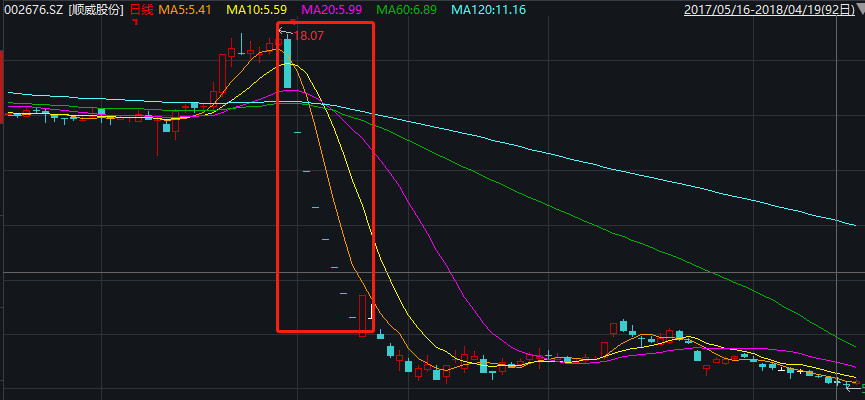This screenshot has width=865, height=400.
Task: Click the MA120:11.16 indicator label
Action: coord(488,9)
